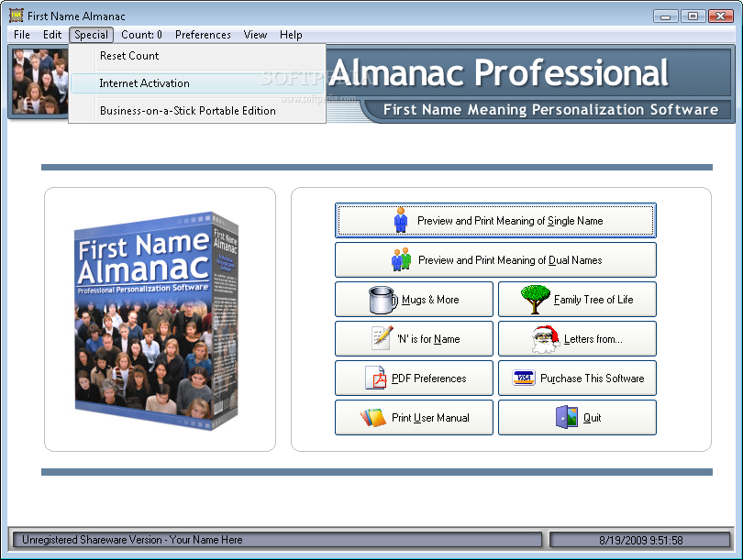Click the two people icon on Dual Names button
This screenshot has width=743, height=560.
click(x=402, y=259)
